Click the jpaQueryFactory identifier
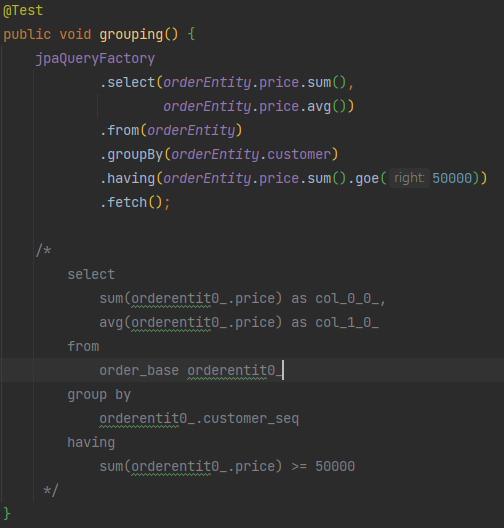The width and height of the screenshot is (504, 528). tap(95, 59)
